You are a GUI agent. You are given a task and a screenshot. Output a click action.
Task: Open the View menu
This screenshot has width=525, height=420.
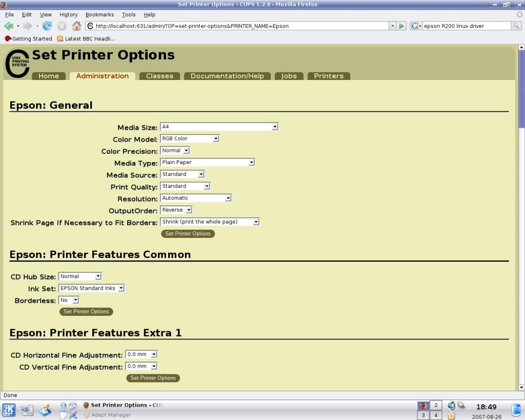[x=46, y=14]
